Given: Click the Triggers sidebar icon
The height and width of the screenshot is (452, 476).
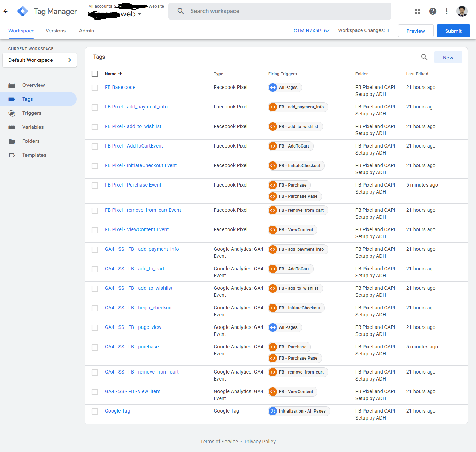Looking at the screenshot, I should [x=12, y=113].
